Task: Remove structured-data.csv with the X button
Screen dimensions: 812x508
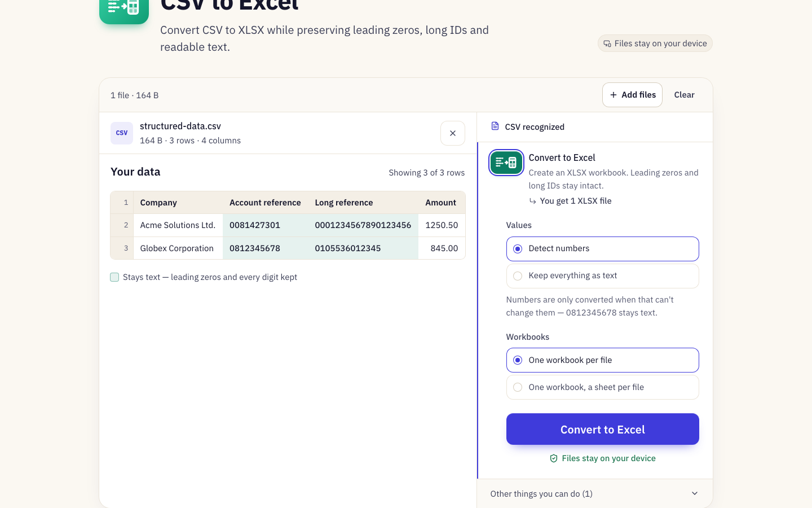Action: (x=453, y=133)
